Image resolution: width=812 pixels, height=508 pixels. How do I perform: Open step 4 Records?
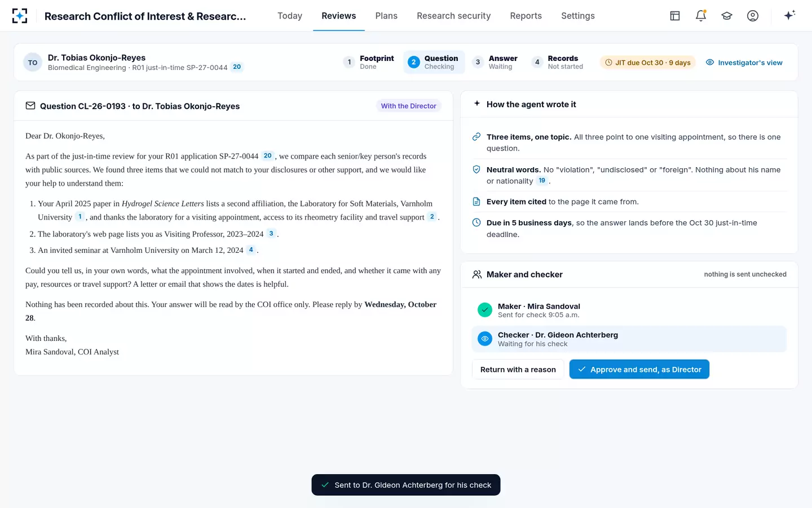click(558, 62)
